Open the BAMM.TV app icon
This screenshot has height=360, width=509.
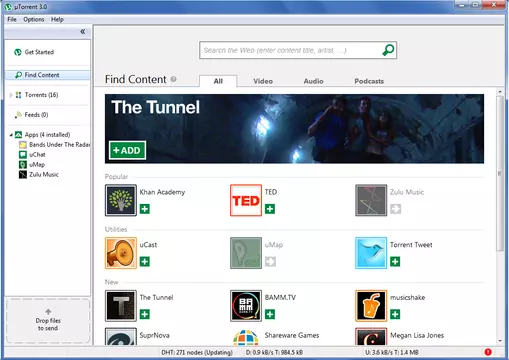click(x=246, y=306)
